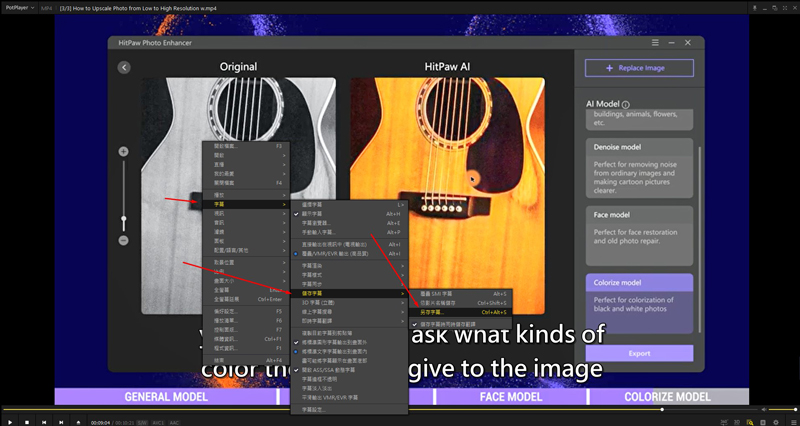
Task: Open subtitle browser entry Alt+E
Action: click(x=349, y=223)
